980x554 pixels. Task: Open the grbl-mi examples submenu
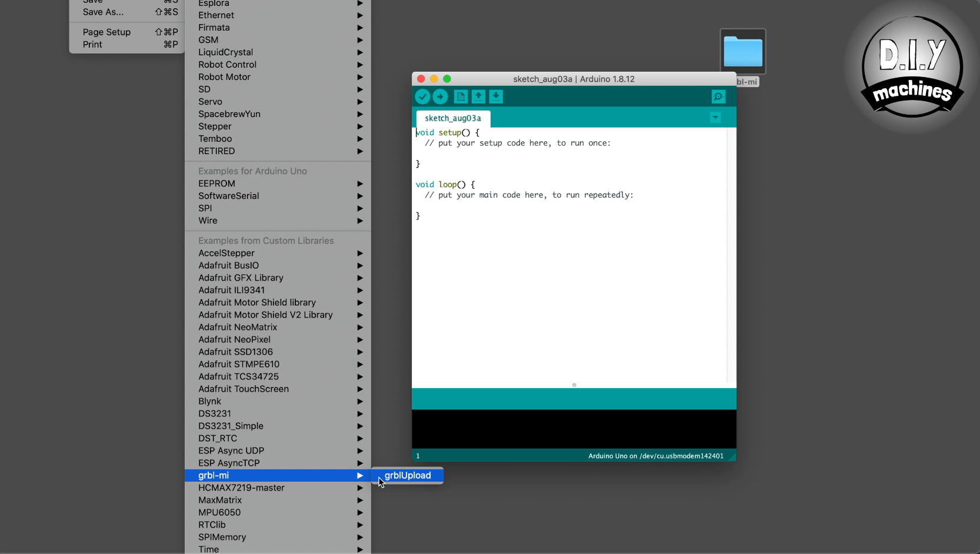pos(278,475)
